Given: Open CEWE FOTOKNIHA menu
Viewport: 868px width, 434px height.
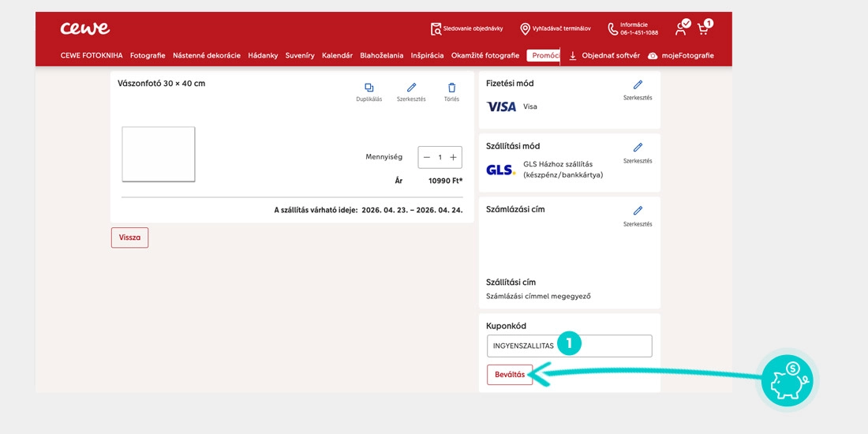Looking at the screenshot, I should tap(92, 55).
